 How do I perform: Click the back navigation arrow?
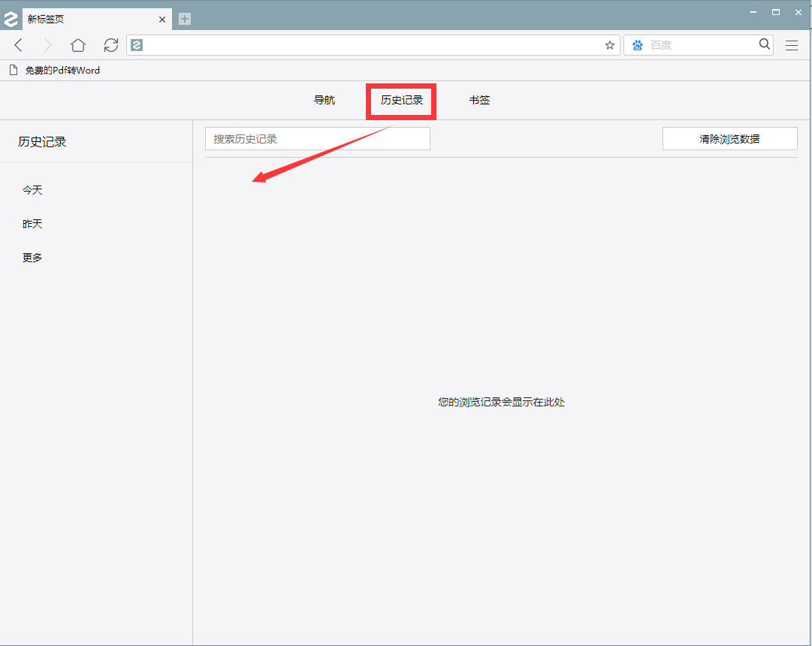pos(18,45)
